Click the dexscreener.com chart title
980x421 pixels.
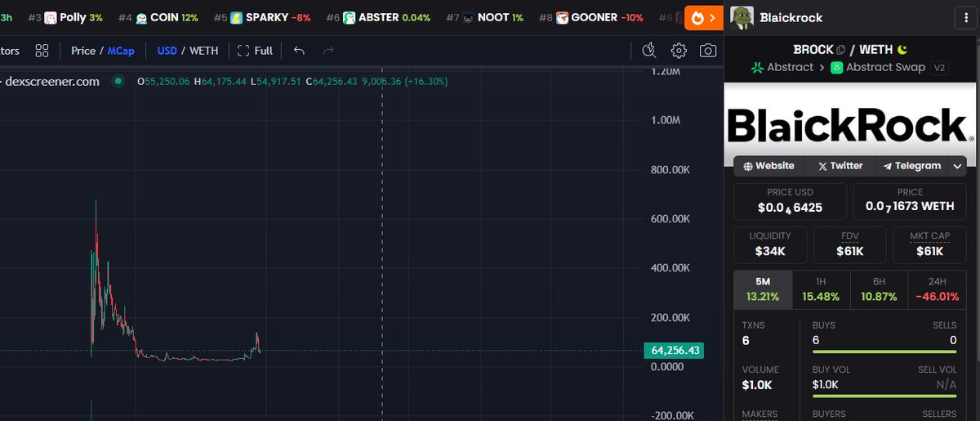coord(52,82)
